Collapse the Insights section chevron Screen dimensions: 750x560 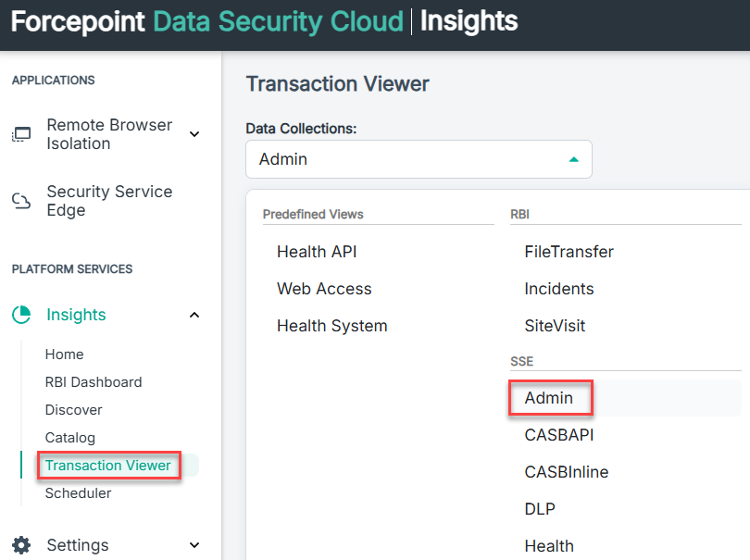coord(194,315)
